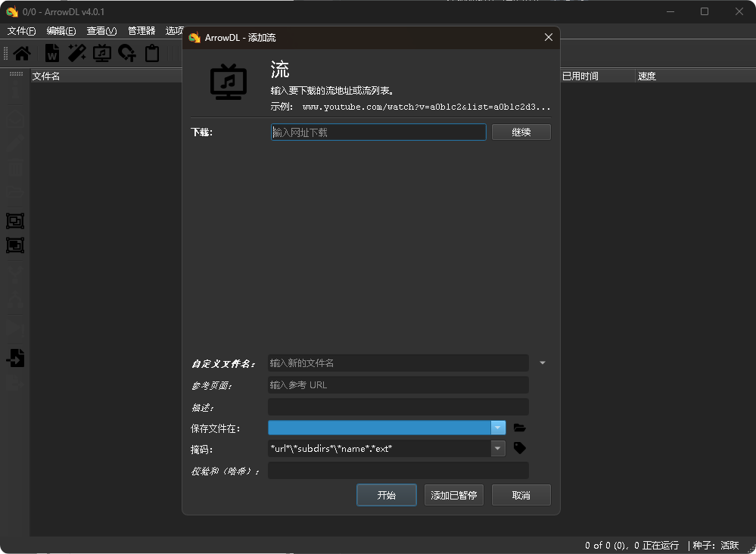
Task: Click the 取消 button
Action: 521,495
